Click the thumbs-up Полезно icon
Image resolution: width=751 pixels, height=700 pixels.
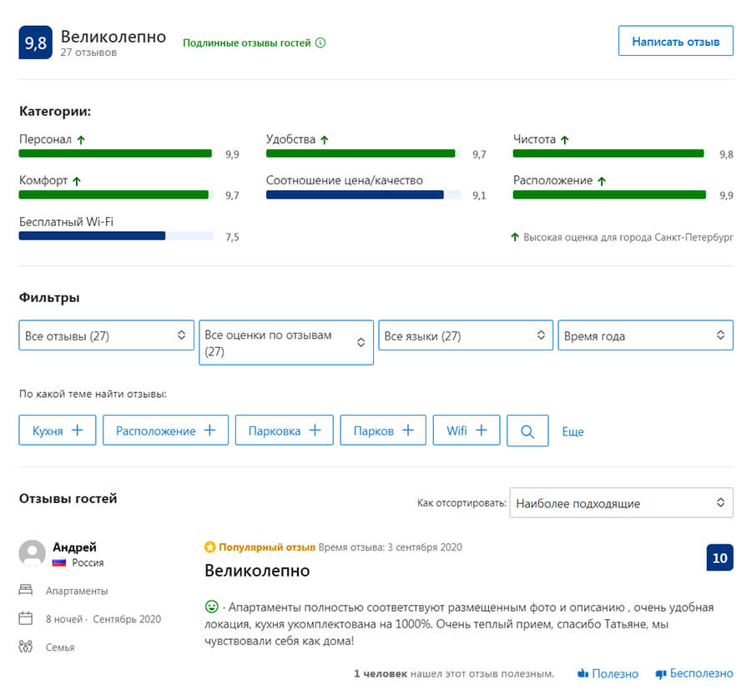(x=583, y=673)
